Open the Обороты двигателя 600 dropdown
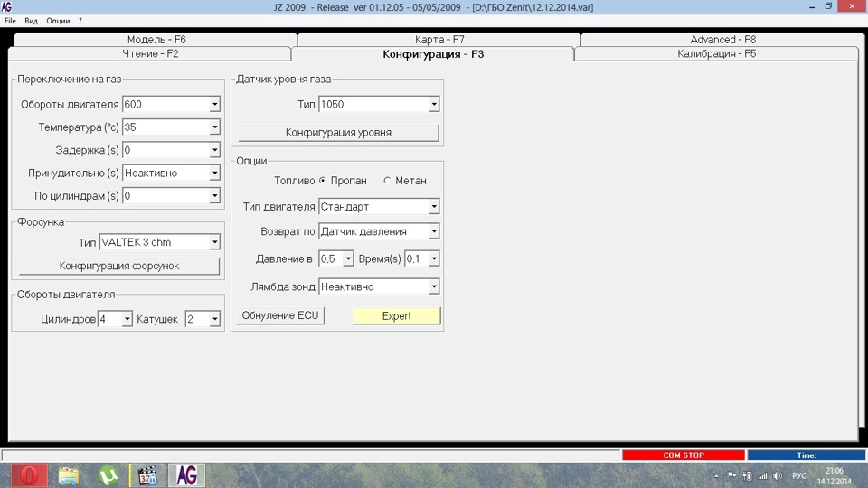 [214, 104]
